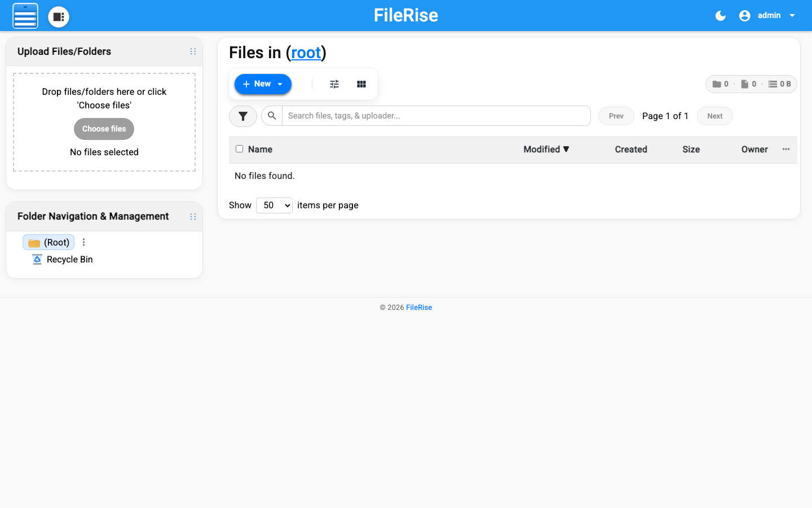Click the file drop zone text
This screenshot has width=812, height=508.
104,98
